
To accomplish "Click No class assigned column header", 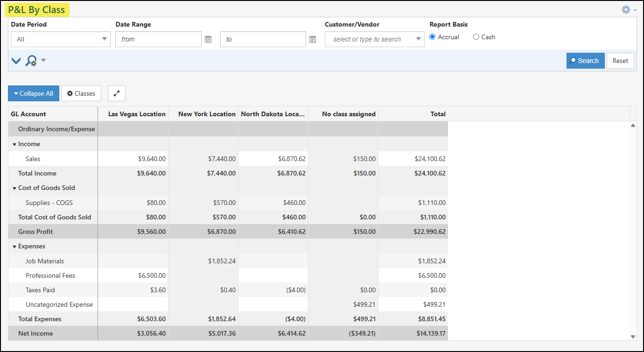I will tap(343, 114).
